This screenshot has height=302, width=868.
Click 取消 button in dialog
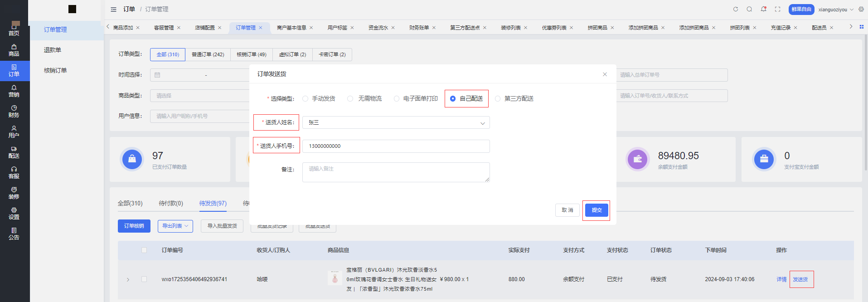[567, 210]
